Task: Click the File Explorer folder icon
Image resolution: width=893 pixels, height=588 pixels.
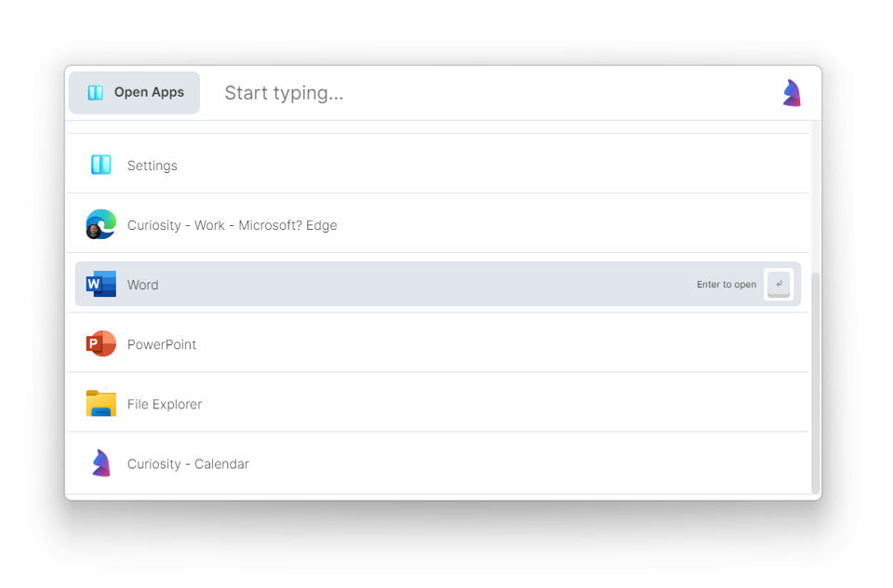Action: coord(100,403)
